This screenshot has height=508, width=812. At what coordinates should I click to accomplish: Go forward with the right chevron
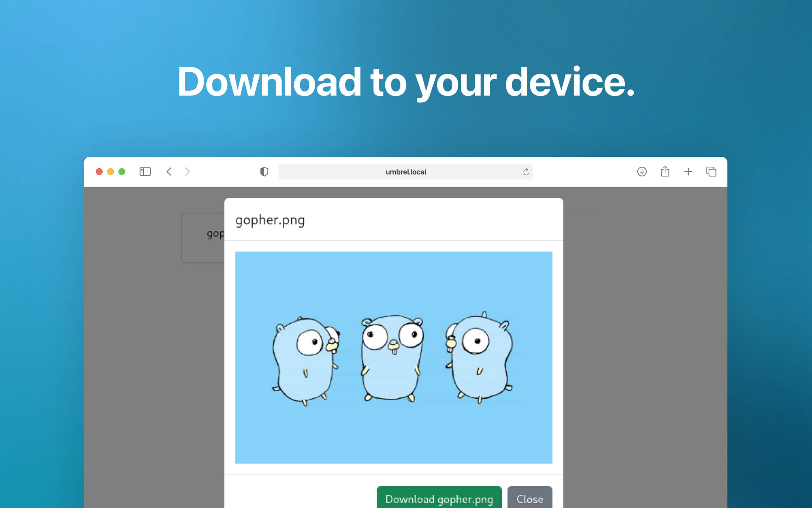pos(187,172)
